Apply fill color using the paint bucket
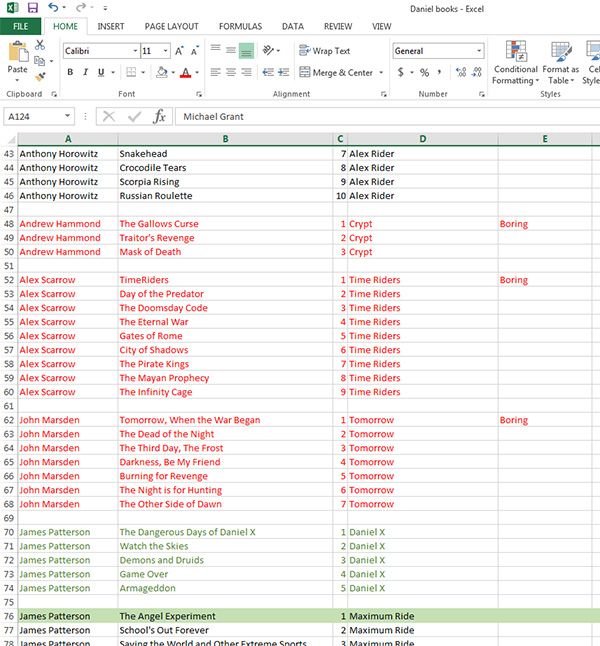 [x=162, y=73]
